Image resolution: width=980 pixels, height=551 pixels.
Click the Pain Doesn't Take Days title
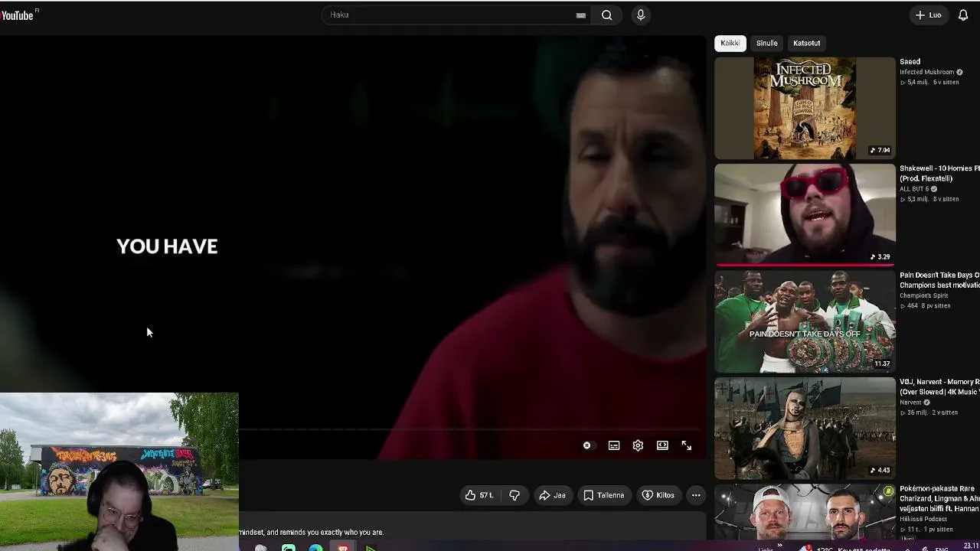pos(939,280)
